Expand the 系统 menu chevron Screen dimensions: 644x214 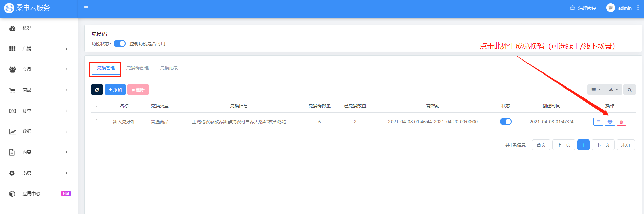pyautogui.click(x=67, y=173)
